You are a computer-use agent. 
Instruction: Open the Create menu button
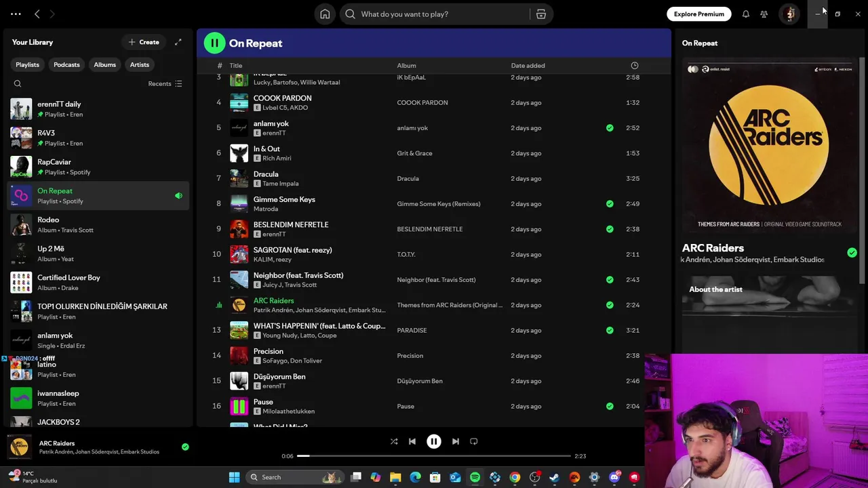coord(144,42)
